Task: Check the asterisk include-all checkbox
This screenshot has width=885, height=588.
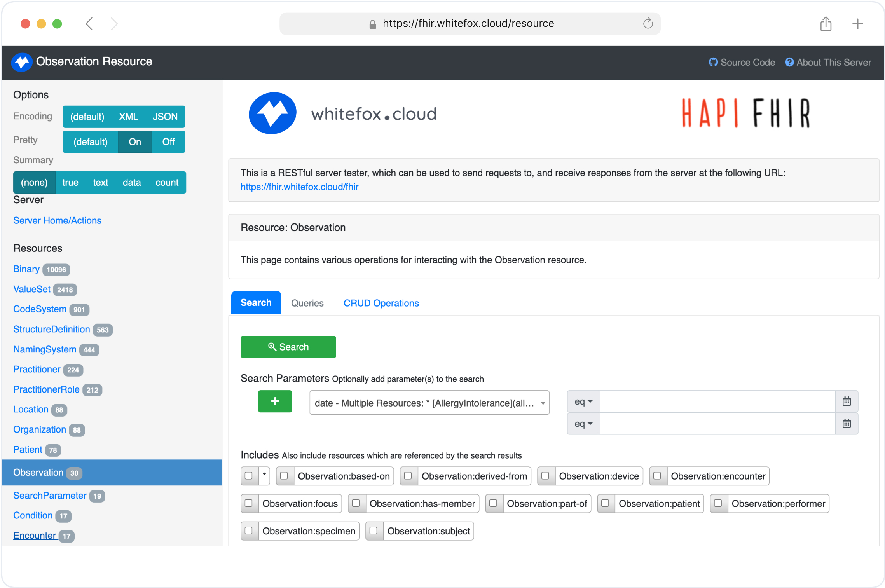Action: pos(249,476)
